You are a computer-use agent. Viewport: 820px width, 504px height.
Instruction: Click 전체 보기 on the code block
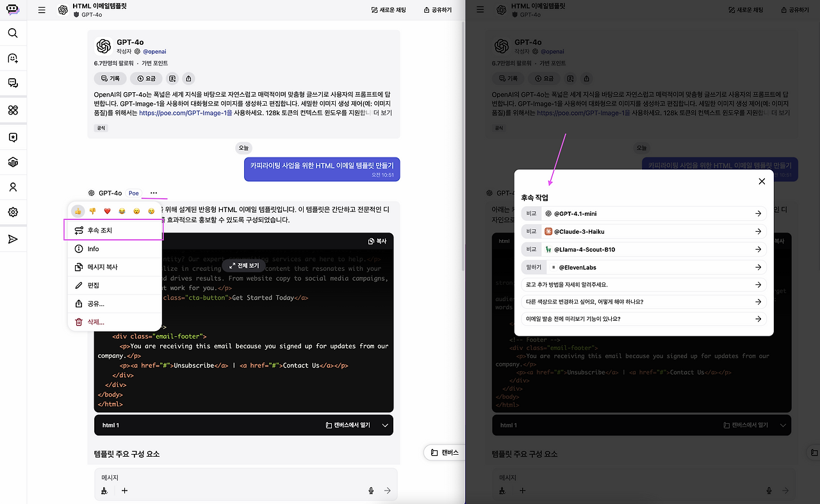[243, 265]
